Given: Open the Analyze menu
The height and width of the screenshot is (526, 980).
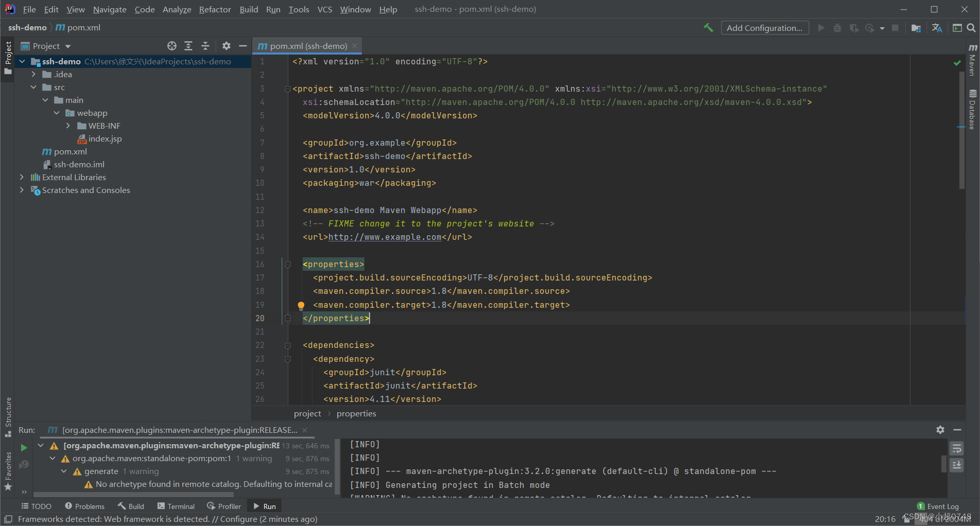Looking at the screenshot, I should pos(177,9).
